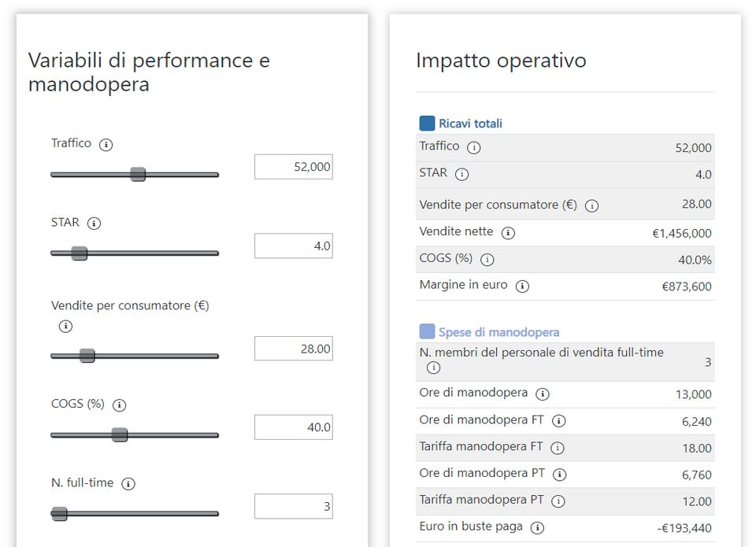Show info for N. full-time slider

tap(128, 484)
